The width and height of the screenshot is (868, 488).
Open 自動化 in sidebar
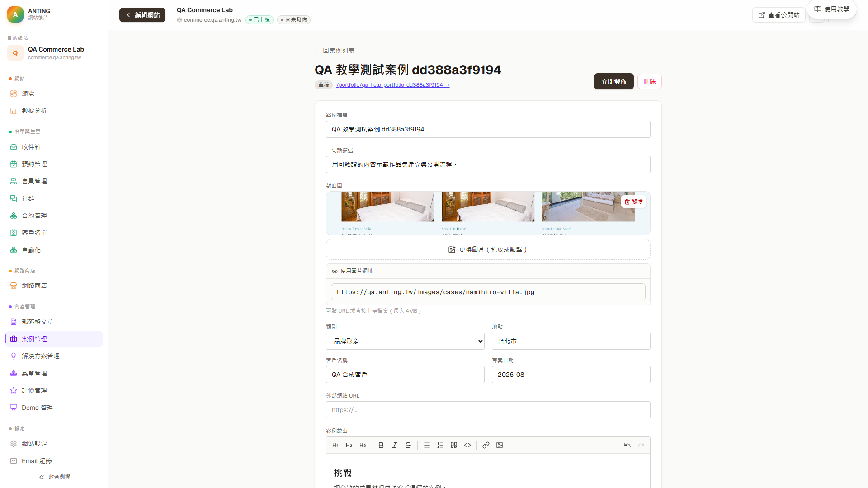54,250
